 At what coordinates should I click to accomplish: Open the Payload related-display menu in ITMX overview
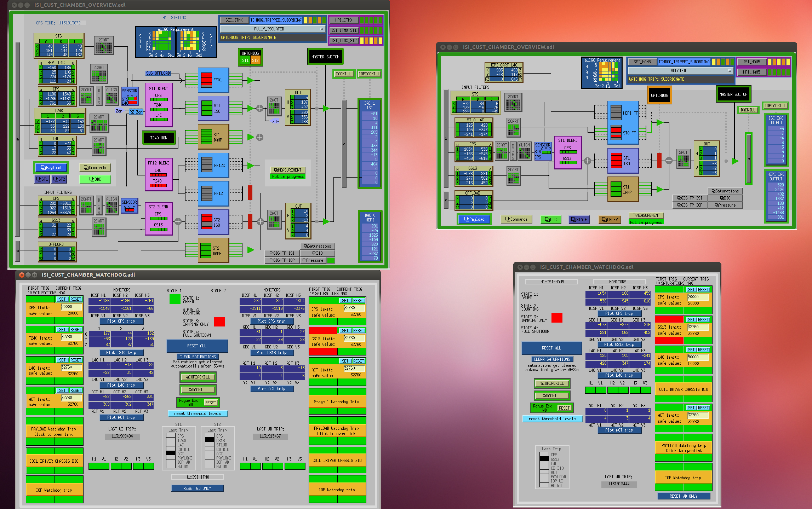[51, 168]
